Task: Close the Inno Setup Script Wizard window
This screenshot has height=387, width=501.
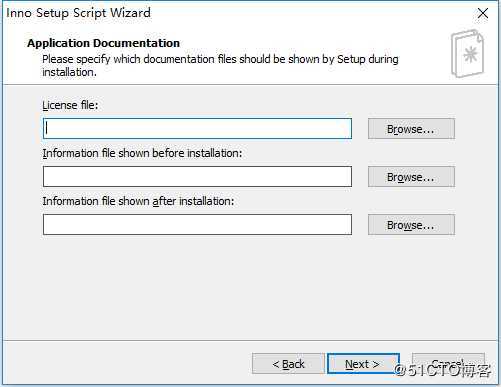Action: click(x=483, y=13)
